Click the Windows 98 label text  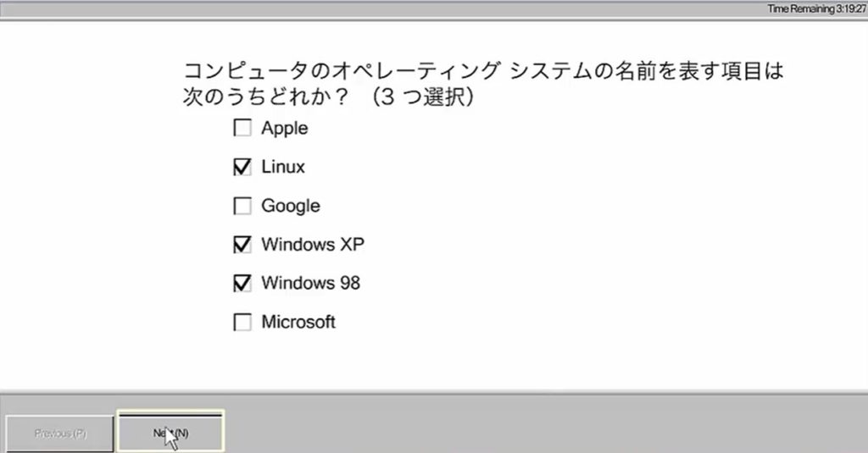click(x=310, y=283)
